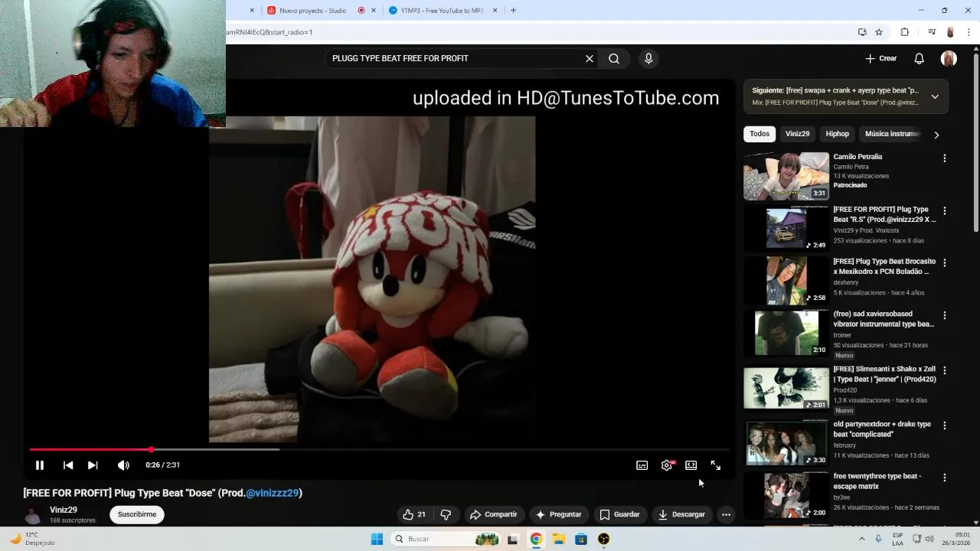Click the install app icon in address bar
Image resolution: width=980 pixels, height=551 pixels.
(862, 32)
